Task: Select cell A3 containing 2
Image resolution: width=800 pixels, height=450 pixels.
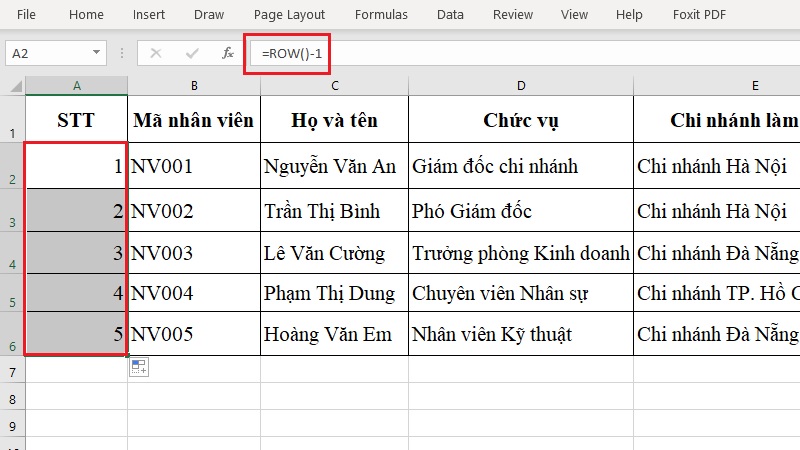Action: [77, 210]
